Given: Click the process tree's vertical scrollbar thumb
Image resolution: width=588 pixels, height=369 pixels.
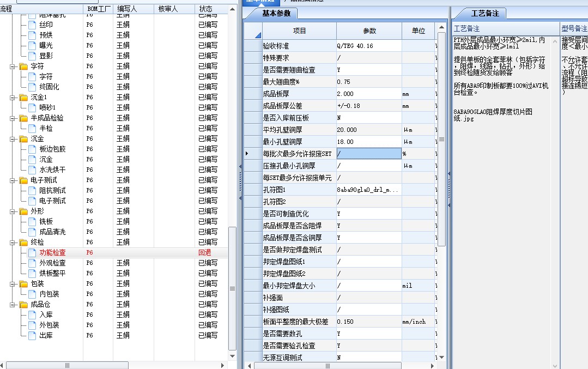Looking at the screenshot, I should (232, 288).
